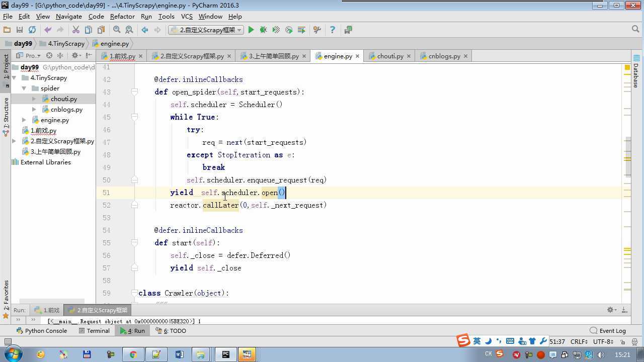Image resolution: width=644 pixels, height=362 pixels.
Task: Click the Find magnifier icon
Action: (117, 30)
